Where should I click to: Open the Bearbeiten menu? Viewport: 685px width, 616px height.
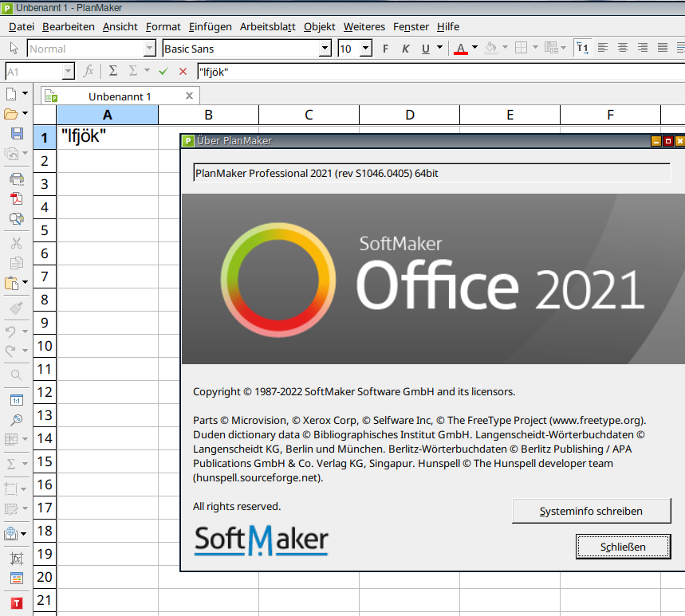[69, 26]
